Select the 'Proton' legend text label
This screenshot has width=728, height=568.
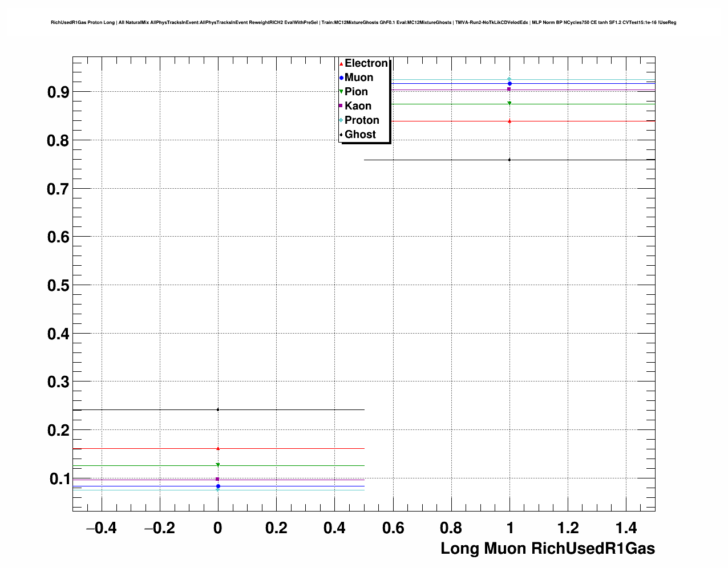[362, 120]
